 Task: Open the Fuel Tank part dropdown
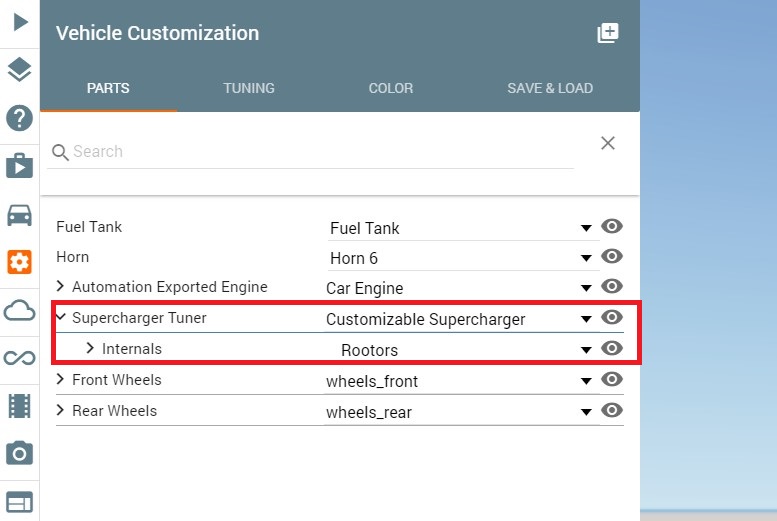tap(463, 228)
